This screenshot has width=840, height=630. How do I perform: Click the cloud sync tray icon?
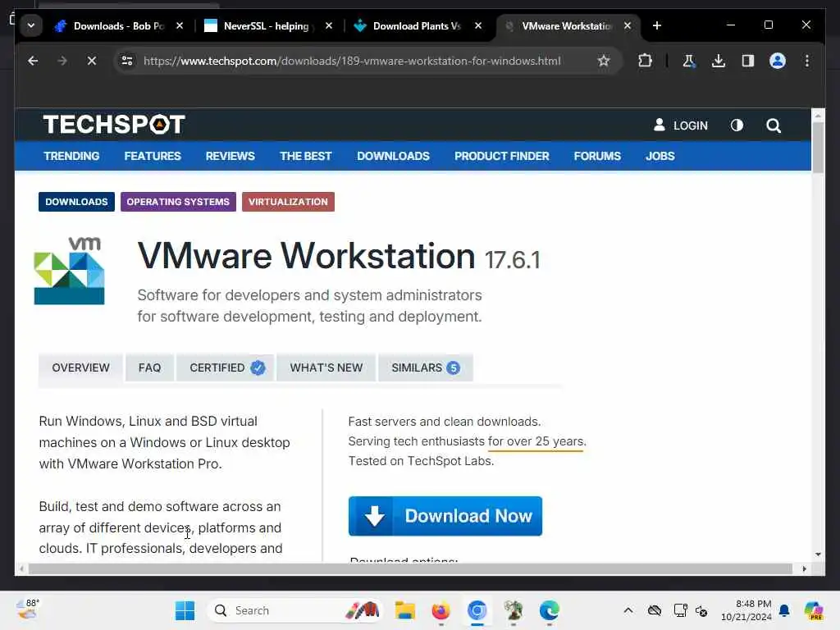click(654, 610)
